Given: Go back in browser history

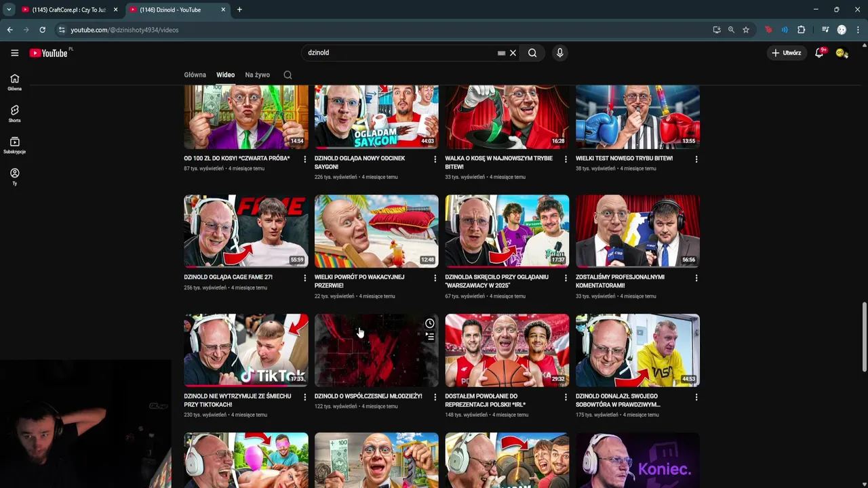Looking at the screenshot, I should click(x=9, y=30).
